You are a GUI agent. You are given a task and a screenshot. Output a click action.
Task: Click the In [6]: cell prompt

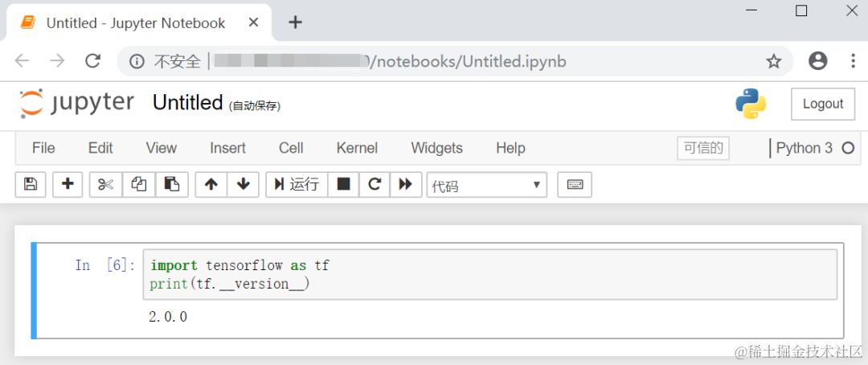(104, 265)
